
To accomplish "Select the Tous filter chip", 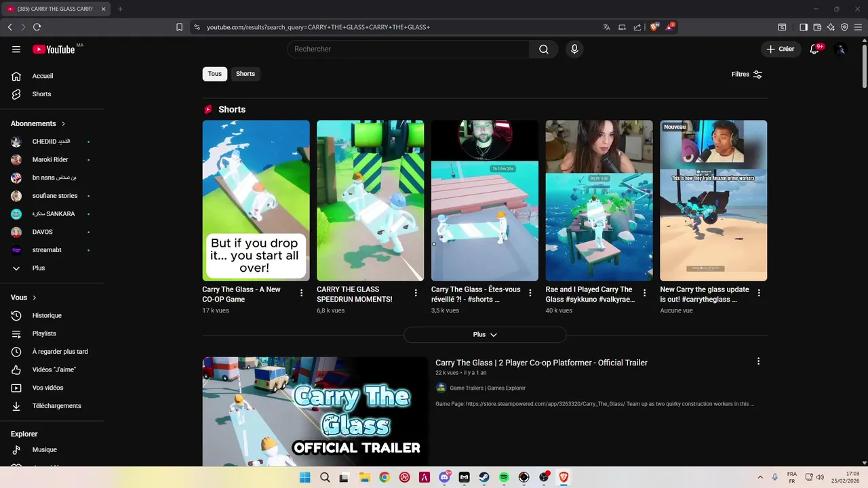I will 215,74.
